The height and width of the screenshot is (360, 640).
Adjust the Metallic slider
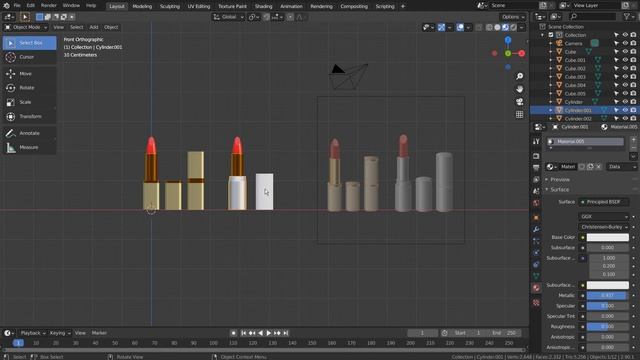pyautogui.click(x=607, y=296)
